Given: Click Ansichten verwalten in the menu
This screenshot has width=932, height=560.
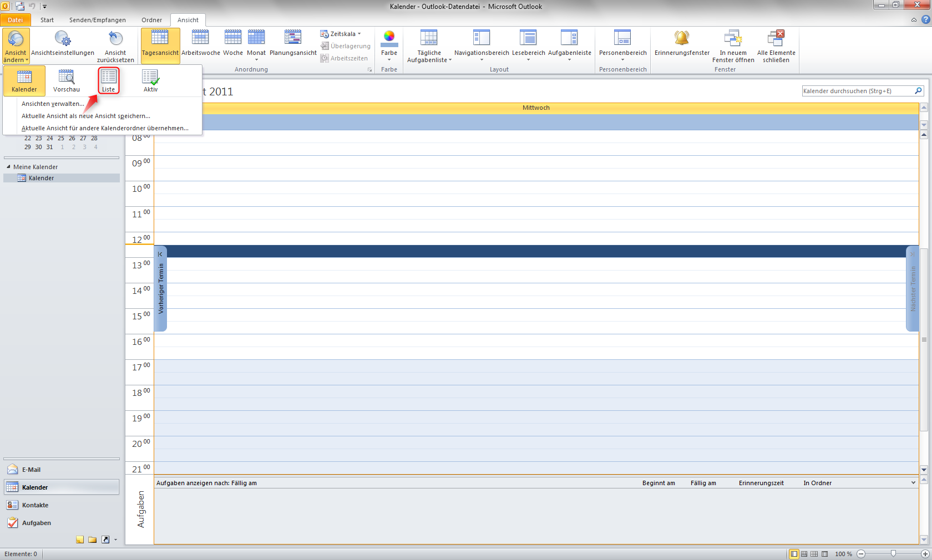Looking at the screenshot, I should [x=53, y=104].
